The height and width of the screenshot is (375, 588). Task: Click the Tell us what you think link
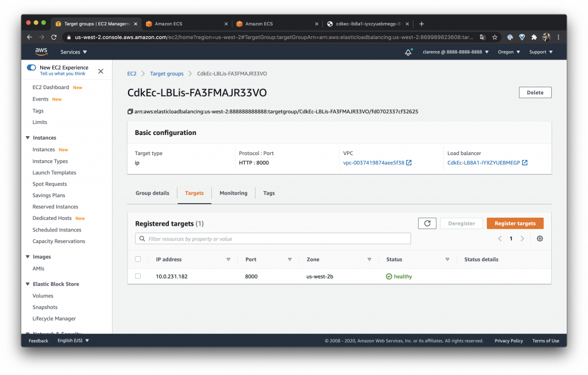pyautogui.click(x=63, y=74)
